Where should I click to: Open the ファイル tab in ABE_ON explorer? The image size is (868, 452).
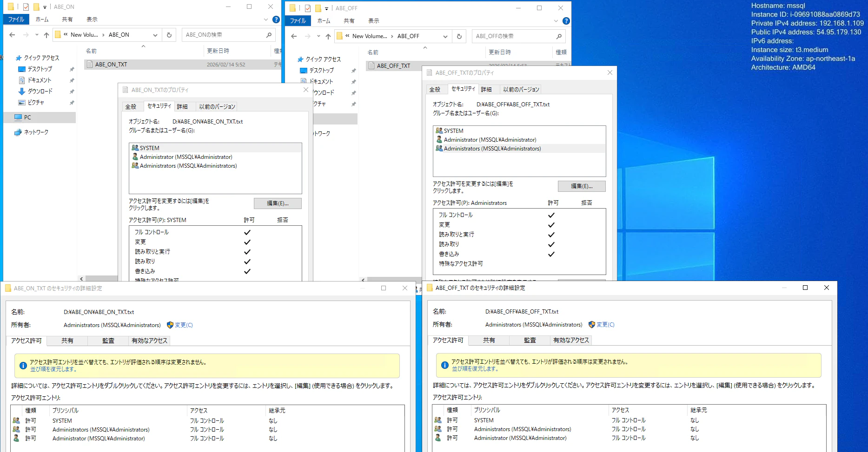(16, 20)
